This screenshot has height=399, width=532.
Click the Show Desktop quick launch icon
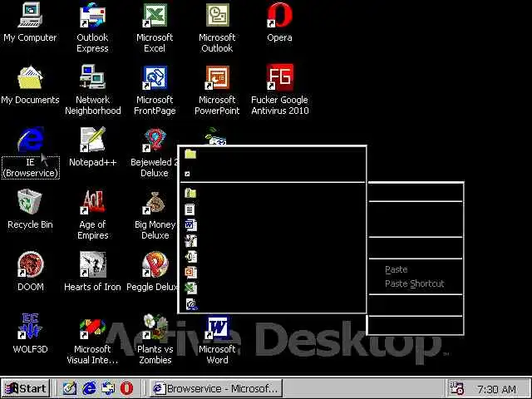click(70, 388)
